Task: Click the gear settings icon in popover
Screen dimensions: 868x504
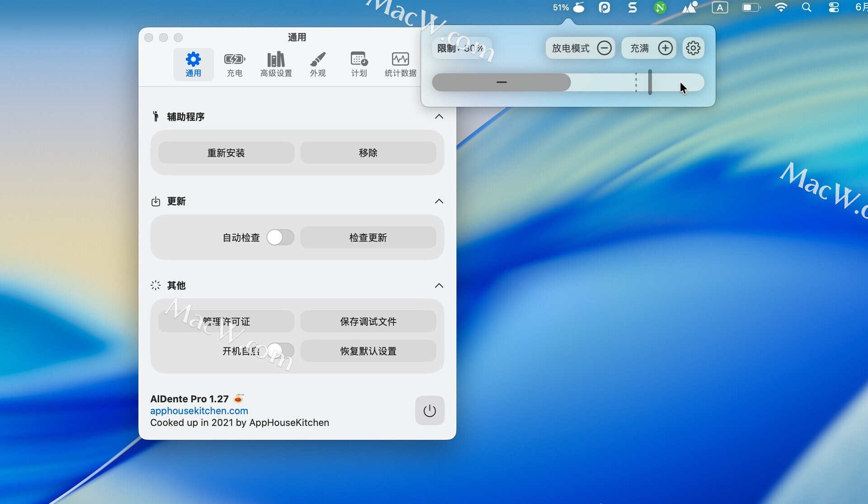Action: pyautogui.click(x=693, y=48)
